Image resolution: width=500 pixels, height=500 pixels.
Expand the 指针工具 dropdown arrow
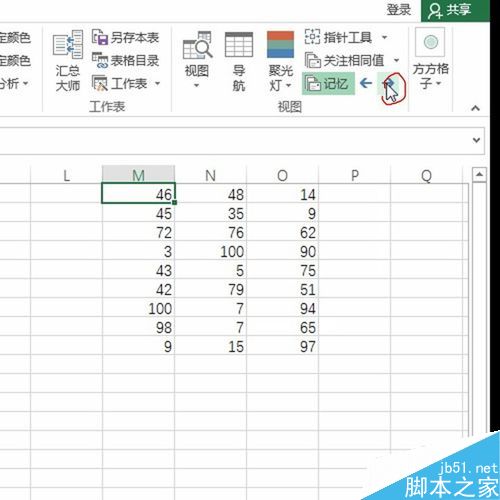(384, 37)
